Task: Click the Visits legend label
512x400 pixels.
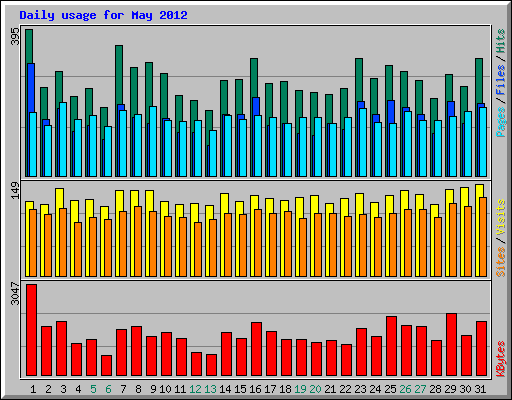Action: click(500, 217)
